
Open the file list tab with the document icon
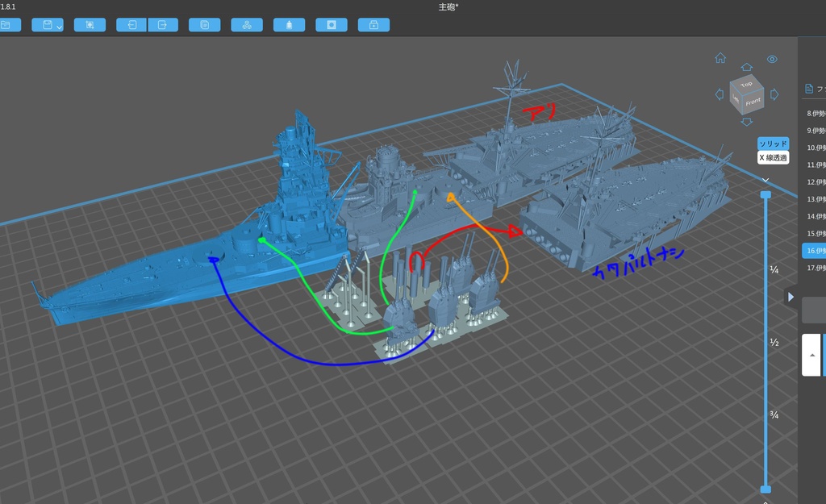click(x=809, y=89)
